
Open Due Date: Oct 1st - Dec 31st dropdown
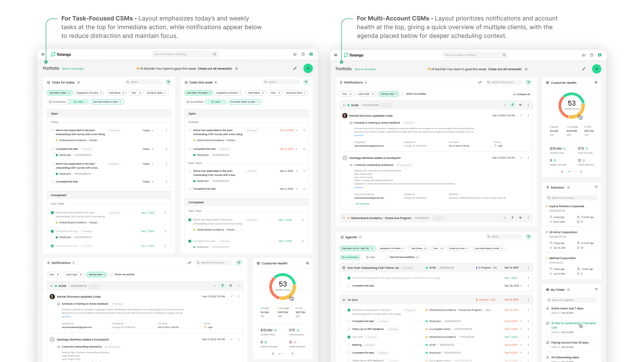[x=358, y=248]
